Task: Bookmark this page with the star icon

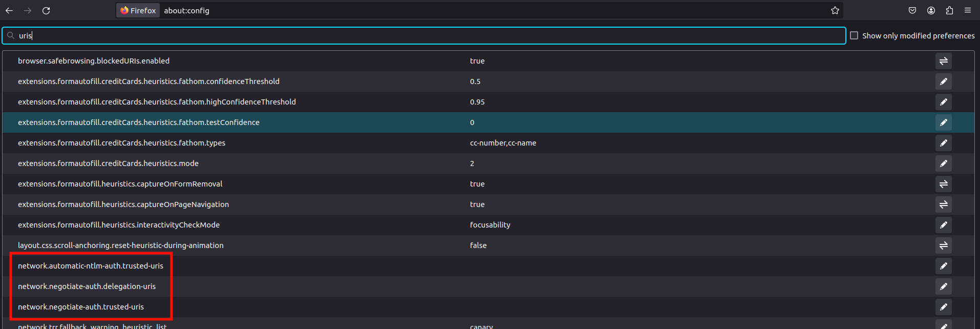Action: [x=835, y=10]
